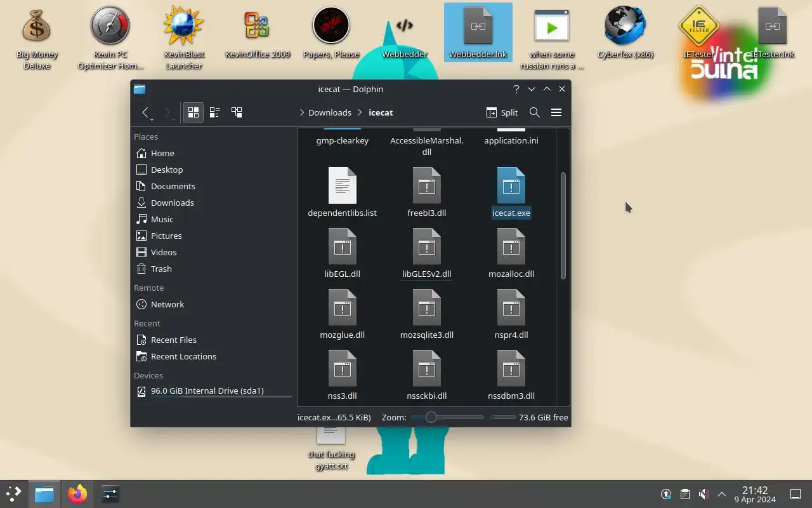
Task: Click gmp-clearkey folder label
Action: [343, 140]
